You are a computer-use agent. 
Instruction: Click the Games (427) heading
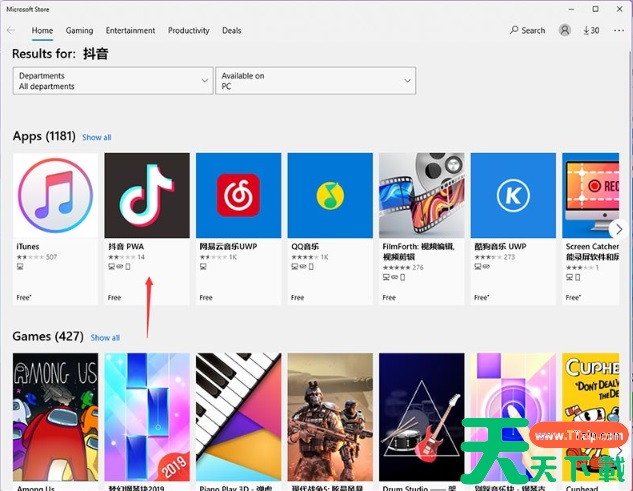[x=48, y=336]
